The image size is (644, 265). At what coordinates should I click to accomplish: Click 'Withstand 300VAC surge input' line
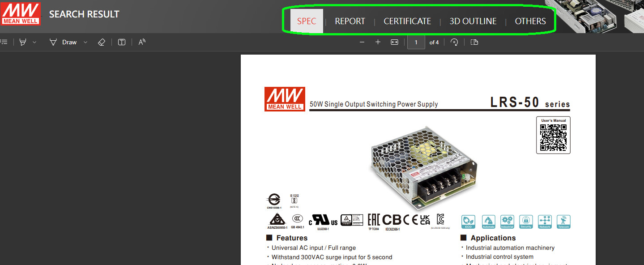coord(332,257)
